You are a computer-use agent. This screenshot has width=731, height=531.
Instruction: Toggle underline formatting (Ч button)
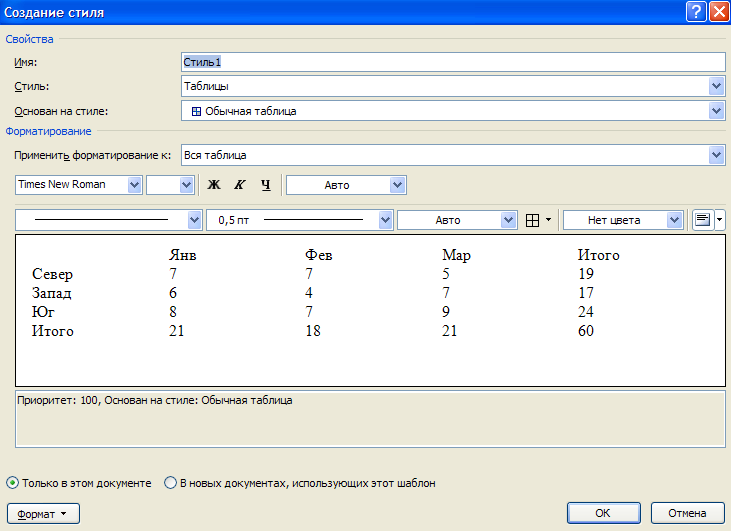[x=265, y=185]
